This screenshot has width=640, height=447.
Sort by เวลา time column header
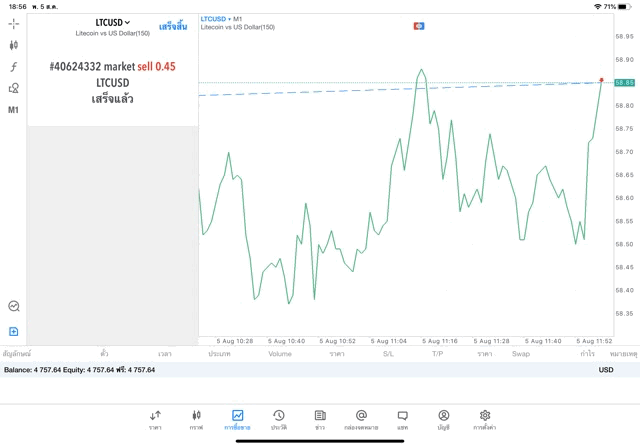point(165,354)
